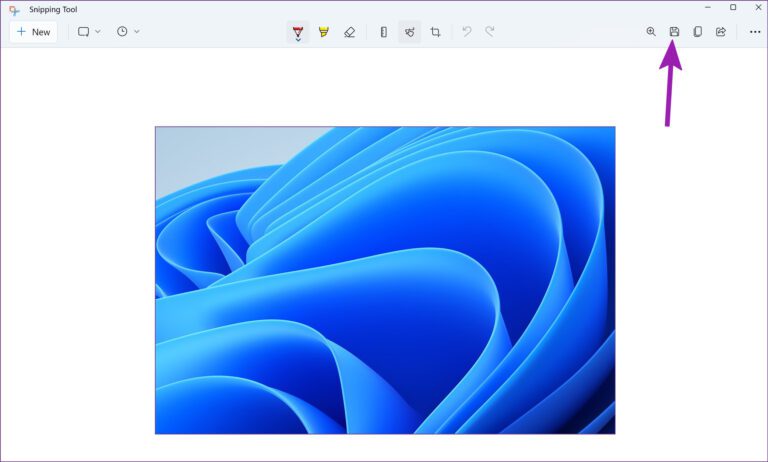This screenshot has width=768, height=462.
Task: Share the captured snip
Action: 721,32
